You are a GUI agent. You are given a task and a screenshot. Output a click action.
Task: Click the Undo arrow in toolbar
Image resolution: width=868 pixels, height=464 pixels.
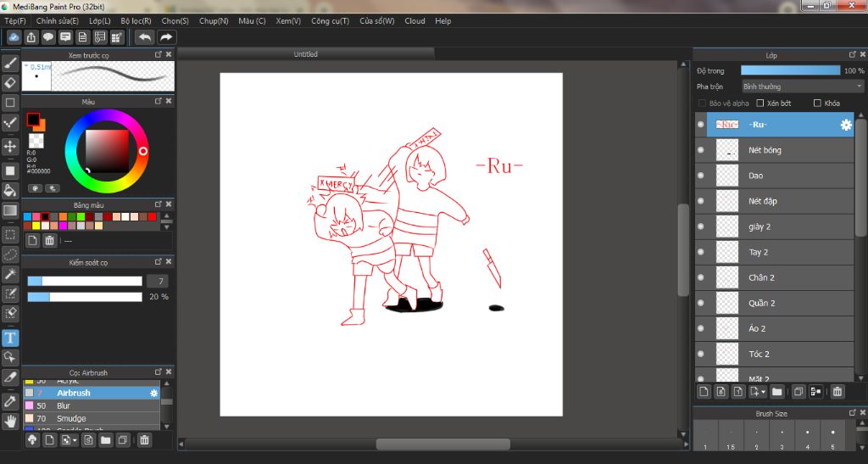click(x=144, y=37)
